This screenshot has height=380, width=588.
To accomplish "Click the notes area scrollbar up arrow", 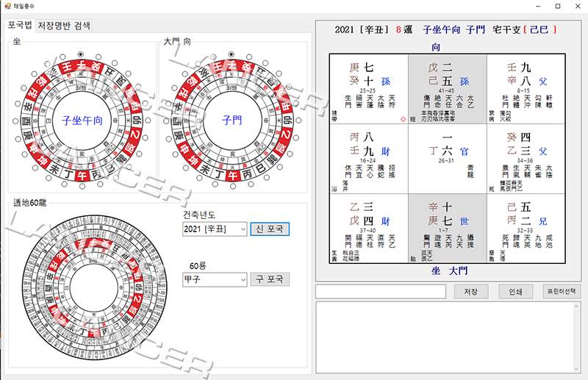I will coord(577,306).
